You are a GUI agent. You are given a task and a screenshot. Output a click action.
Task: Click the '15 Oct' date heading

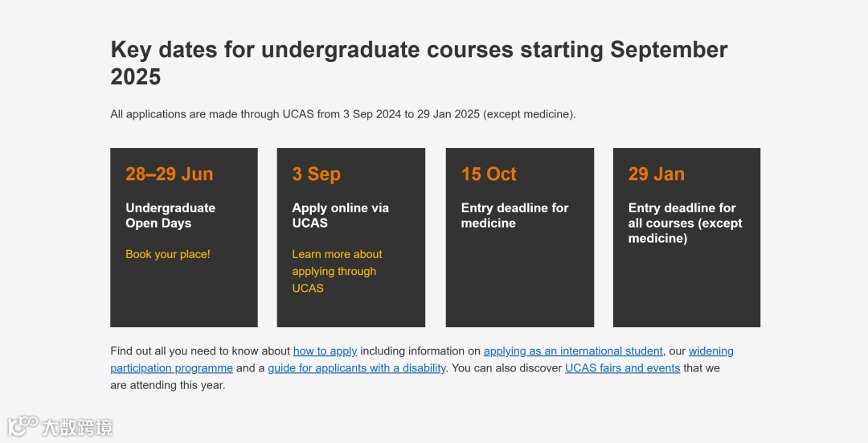[x=489, y=174]
